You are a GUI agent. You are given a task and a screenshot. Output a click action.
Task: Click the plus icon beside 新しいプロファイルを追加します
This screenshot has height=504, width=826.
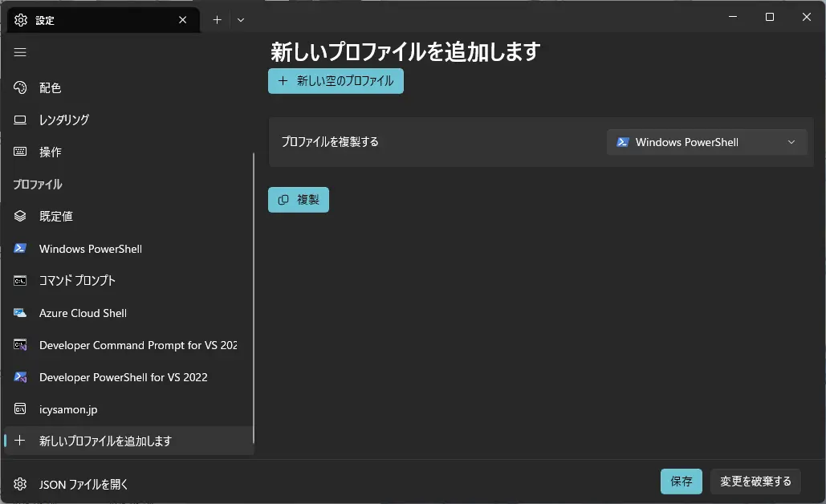point(19,441)
